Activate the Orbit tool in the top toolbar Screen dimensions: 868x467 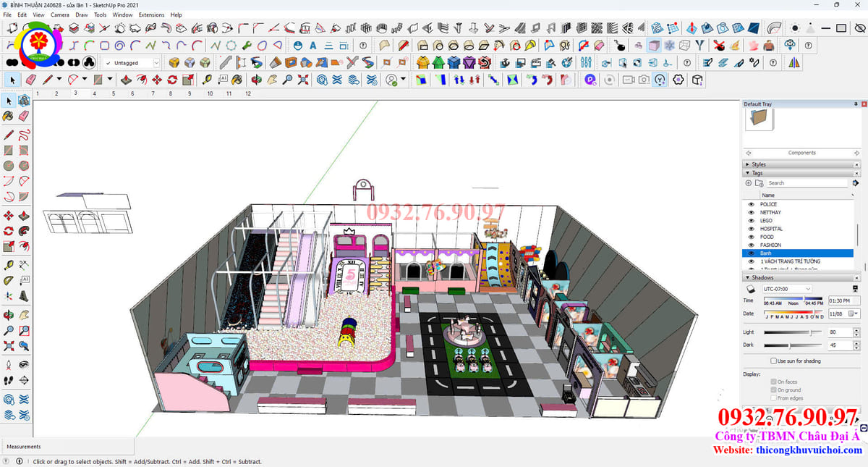coord(256,80)
